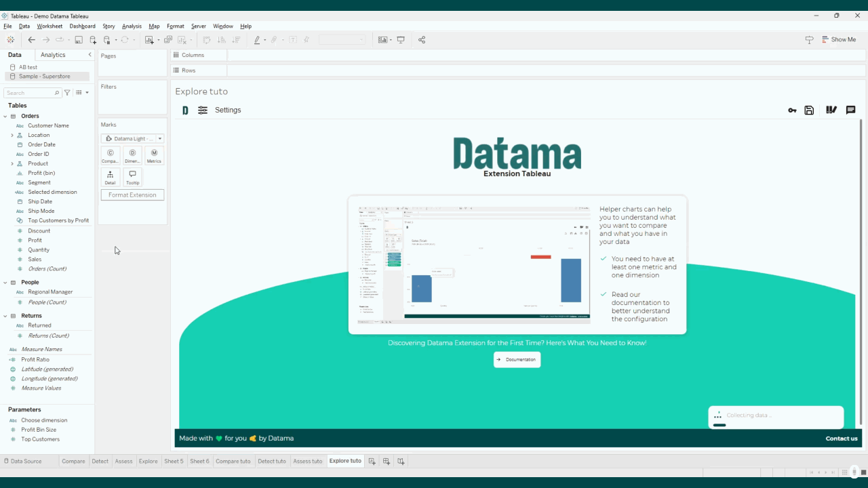The width and height of the screenshot is (868, 488).
Task: Click the key icon in Datama extension
Action: pyautogui.click(x=792, y=110)
